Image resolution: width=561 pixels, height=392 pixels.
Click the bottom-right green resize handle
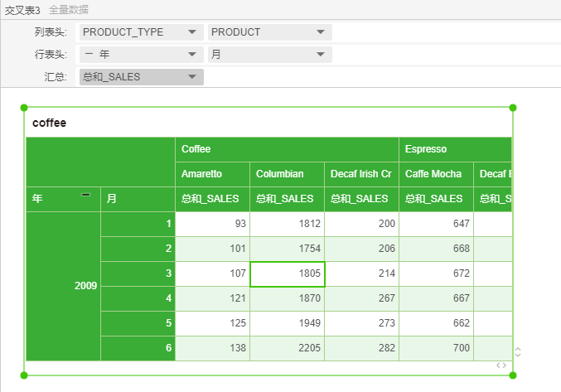coord(513,375)
